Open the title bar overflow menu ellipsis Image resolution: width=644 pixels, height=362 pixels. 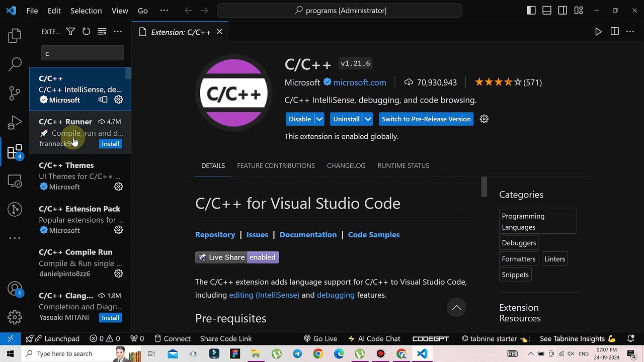coord(164,10)
